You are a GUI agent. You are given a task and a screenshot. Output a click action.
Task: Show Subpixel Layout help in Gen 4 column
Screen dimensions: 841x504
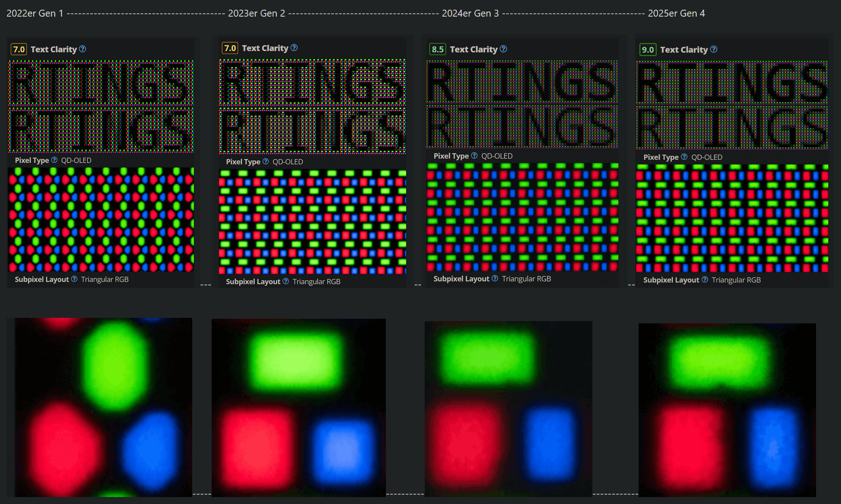(705, 279)
